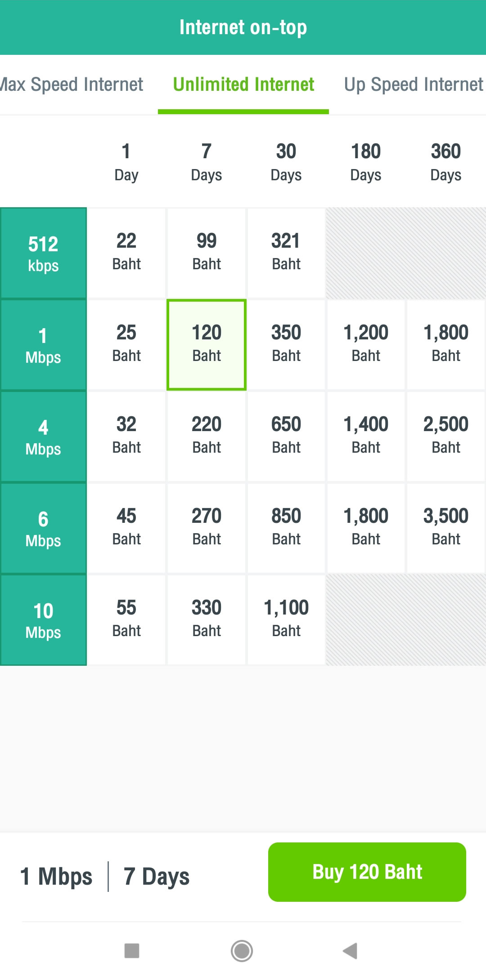Tap the recent apps square icon
The width and height of the screenshot is (486, 980).
tap(132, 951)
